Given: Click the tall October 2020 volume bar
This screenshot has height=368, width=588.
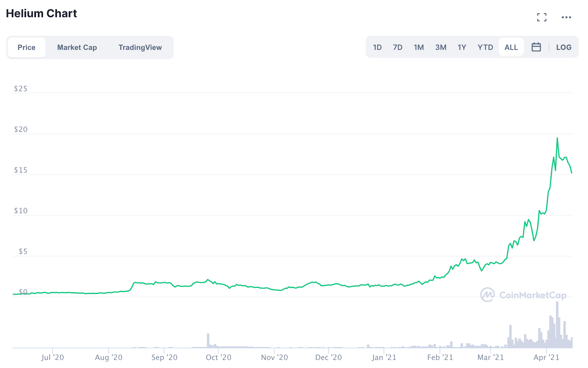Looking at the screenshot, I should point(208,340).
